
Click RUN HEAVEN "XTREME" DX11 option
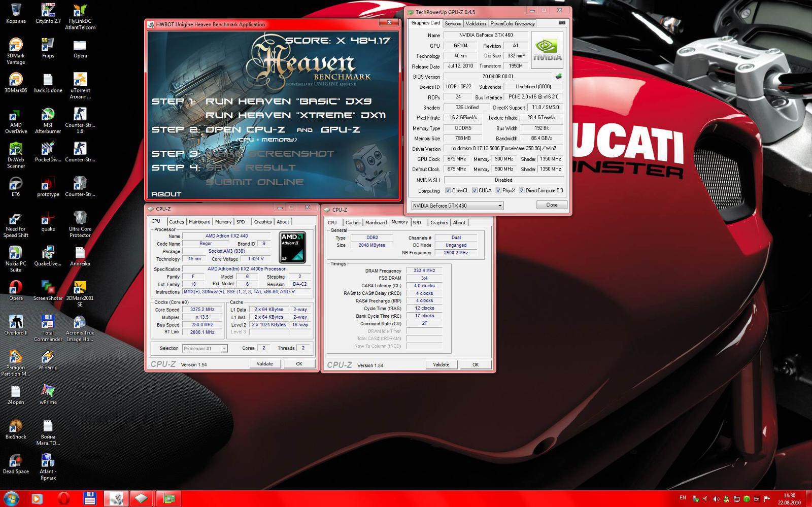click(296, 115)
